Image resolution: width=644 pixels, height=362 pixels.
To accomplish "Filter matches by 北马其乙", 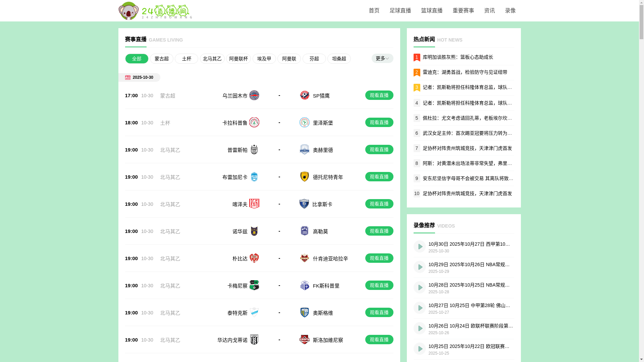I will [x=212, y=59].
